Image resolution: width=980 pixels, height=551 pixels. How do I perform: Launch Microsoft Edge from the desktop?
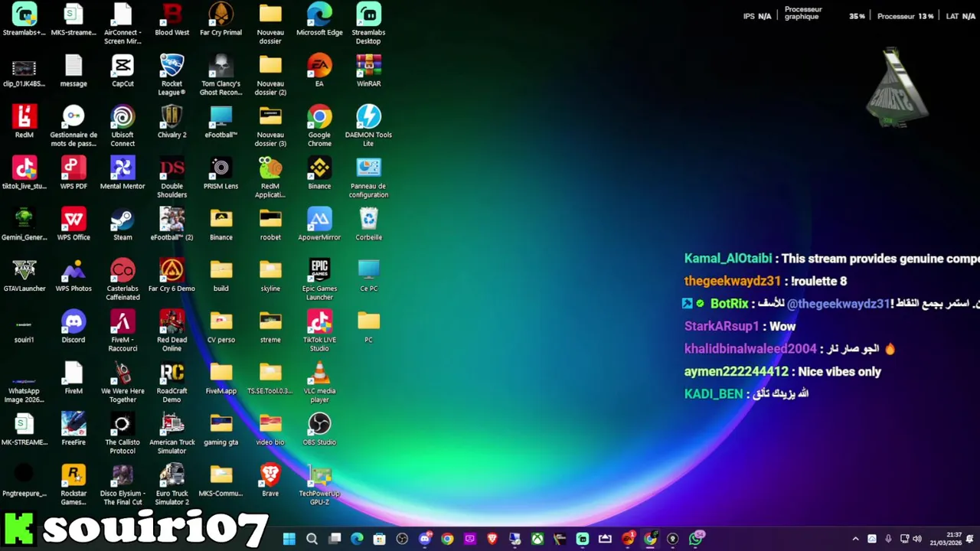pyautogui.click(x=319, y=19)
